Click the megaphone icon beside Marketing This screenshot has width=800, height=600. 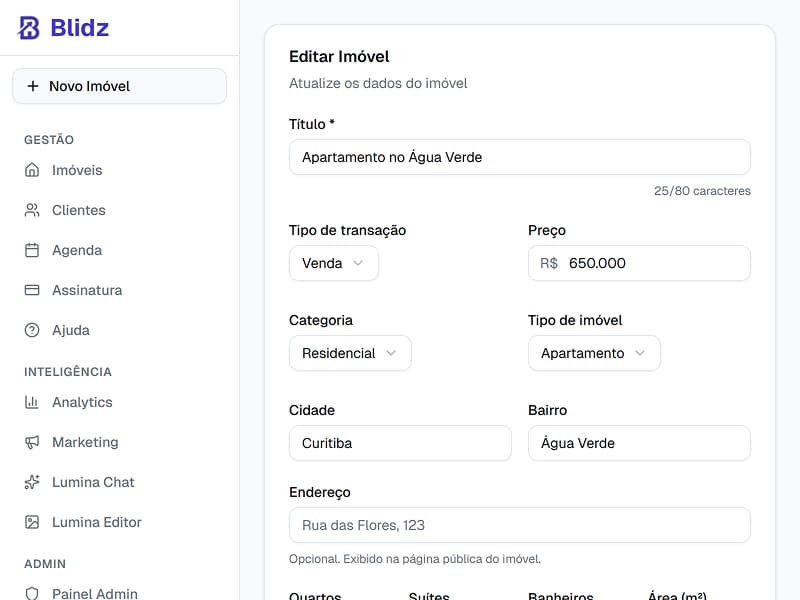[x=32, y=442]
